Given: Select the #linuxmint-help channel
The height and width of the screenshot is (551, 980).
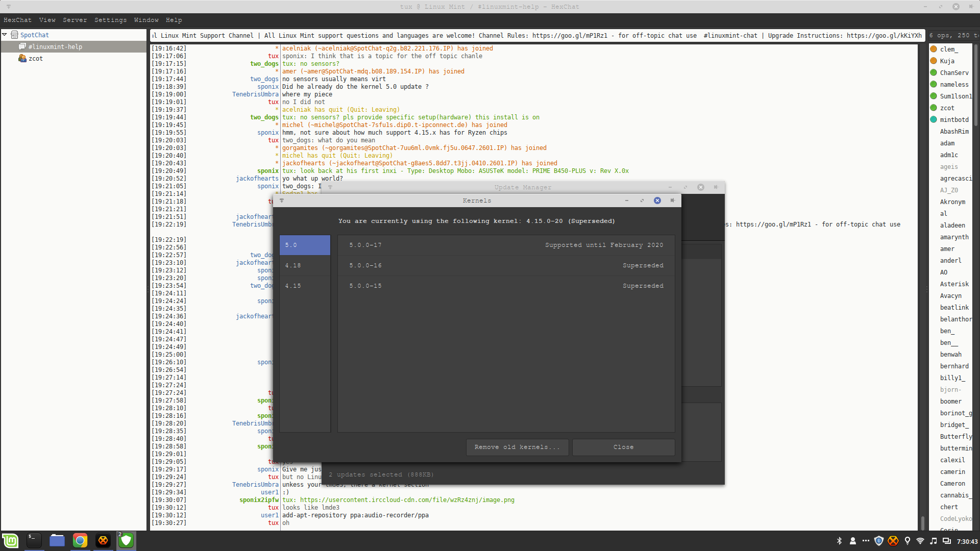Looking at the screenshot, I should click(x=73, y=46).
